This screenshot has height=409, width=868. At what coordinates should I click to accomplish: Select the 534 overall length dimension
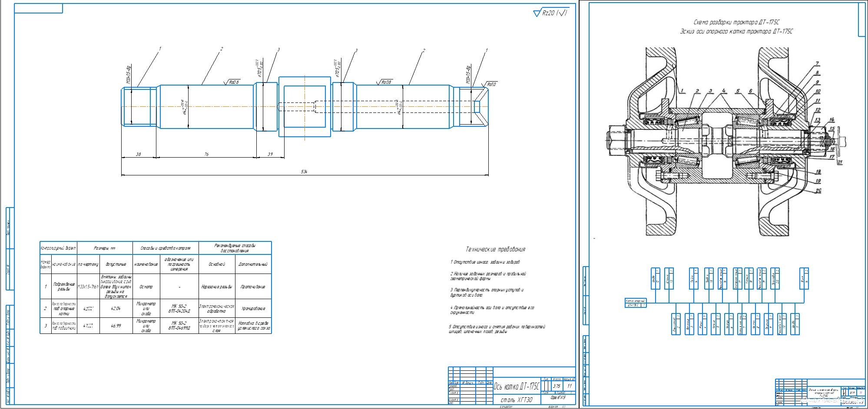coord(304,172)
